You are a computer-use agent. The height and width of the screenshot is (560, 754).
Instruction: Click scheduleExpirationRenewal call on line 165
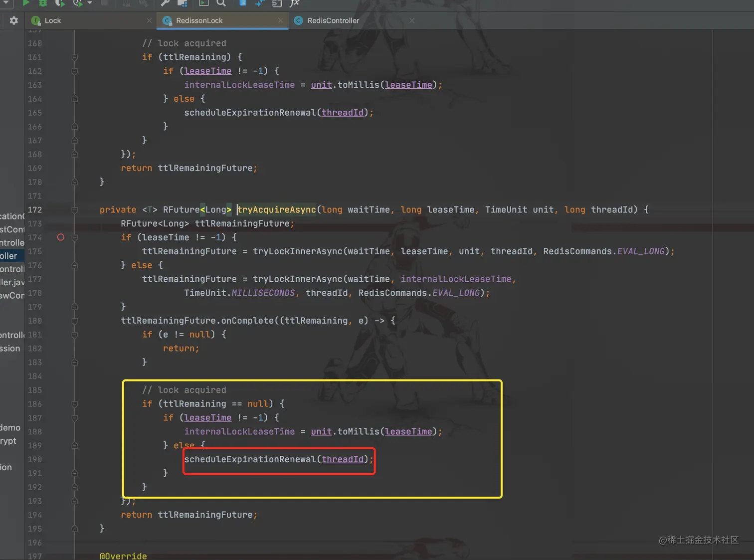click(250, 113)
